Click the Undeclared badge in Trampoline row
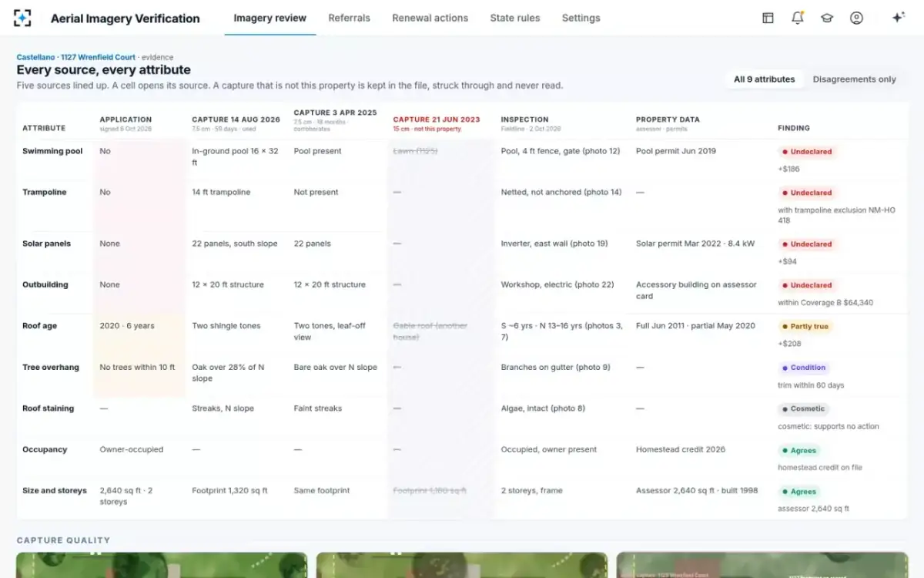Image resolution: width=924 pixels, height=578 pixels. [x=805, y=193]
